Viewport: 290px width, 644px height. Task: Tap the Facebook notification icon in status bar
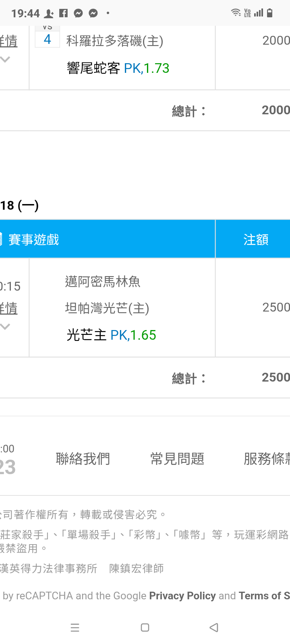point(63,13)
